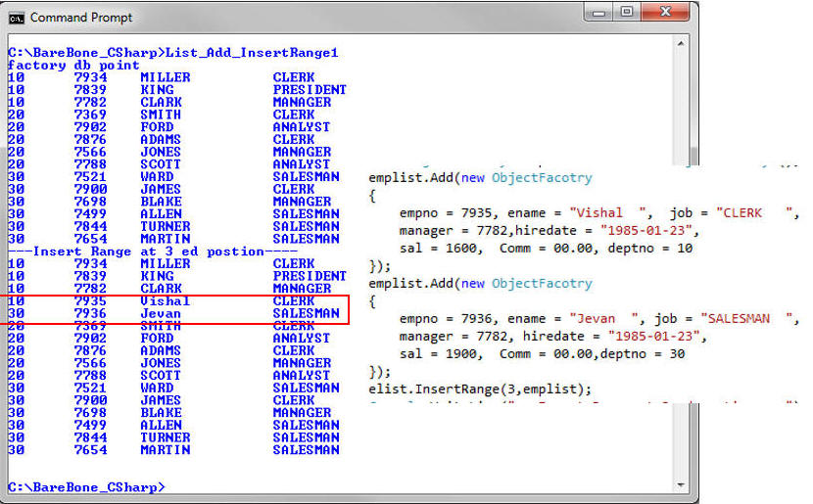Click the Command Prompt icon in title bar
Viewport: 813px width, 504px height.
tap(18, 17)
